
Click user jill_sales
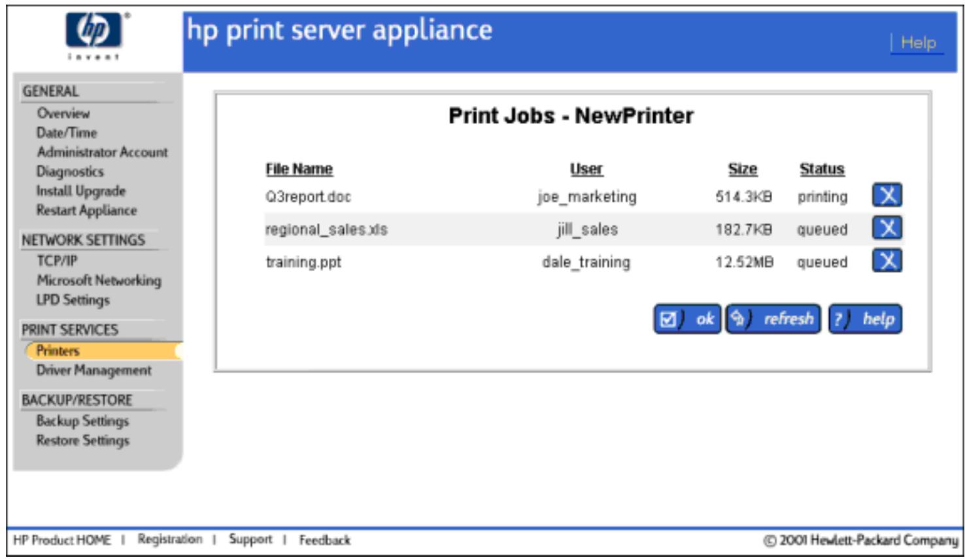587,229
